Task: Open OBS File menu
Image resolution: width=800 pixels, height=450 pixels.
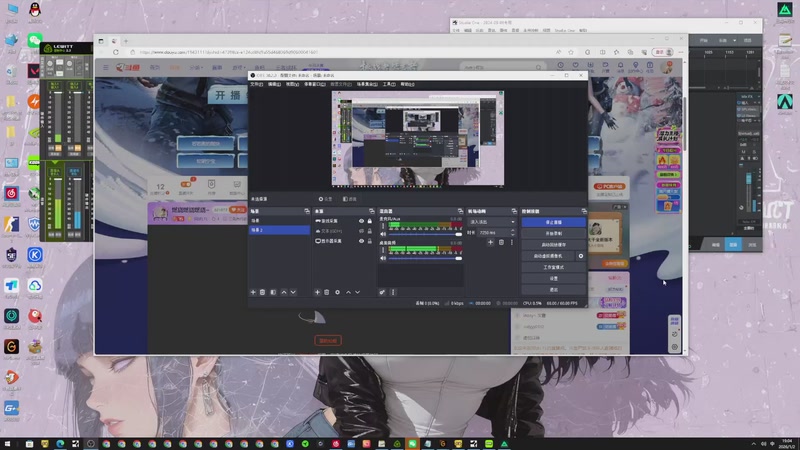Action: click(x=257, y=84)
